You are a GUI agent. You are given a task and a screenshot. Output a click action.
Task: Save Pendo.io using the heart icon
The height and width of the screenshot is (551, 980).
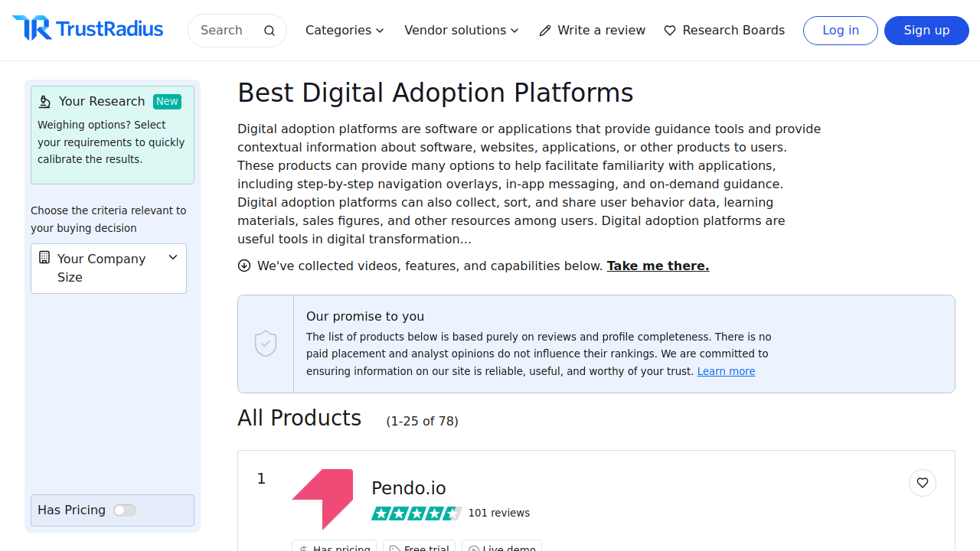point(923,483)
